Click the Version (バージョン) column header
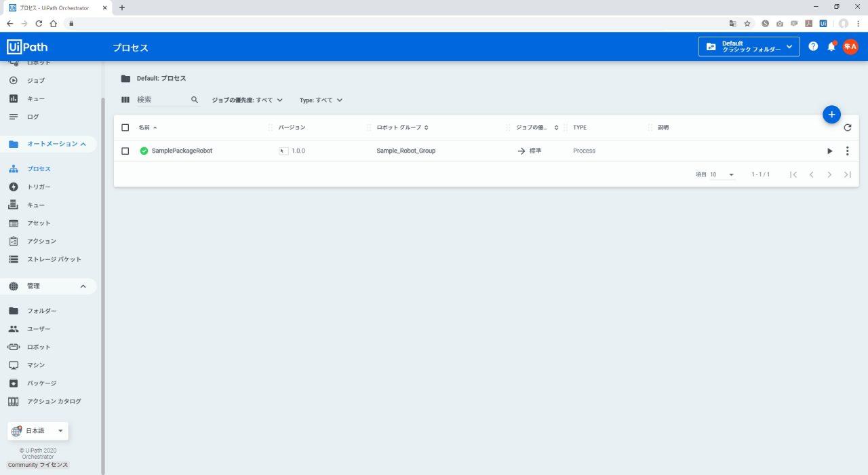This screenshot has width=868, height=475. pos(292,128)
